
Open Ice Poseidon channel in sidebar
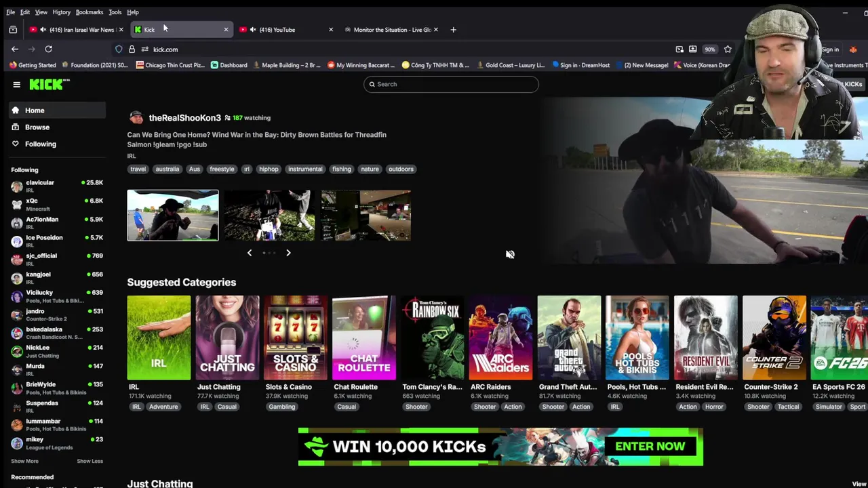click(x=57, y=241)
